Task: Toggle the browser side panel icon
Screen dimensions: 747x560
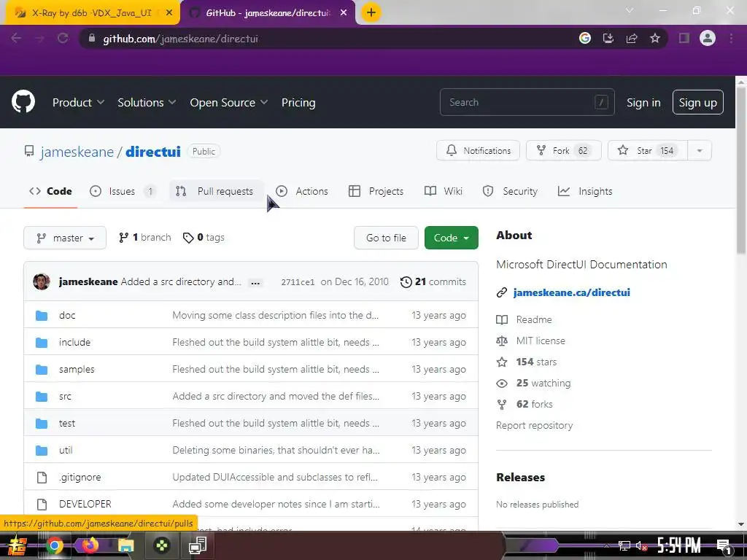Action: coord(684,38)
